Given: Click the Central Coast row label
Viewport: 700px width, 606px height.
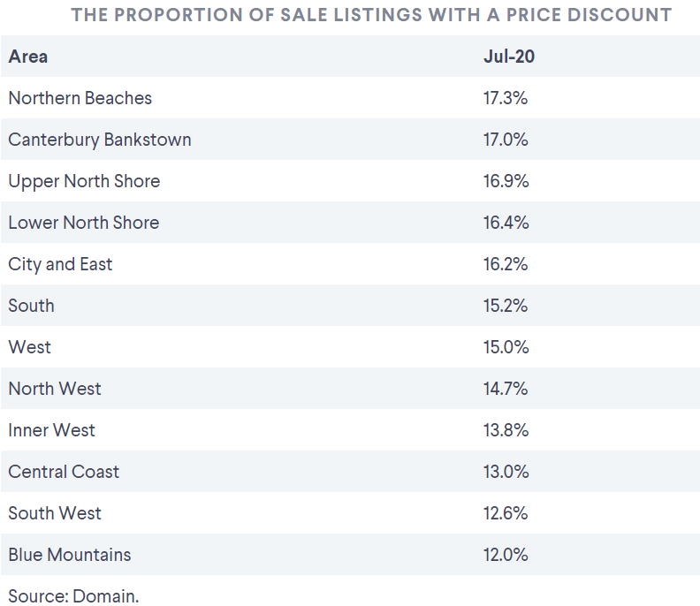Looking at the screenshot, I should coord(64,472).
